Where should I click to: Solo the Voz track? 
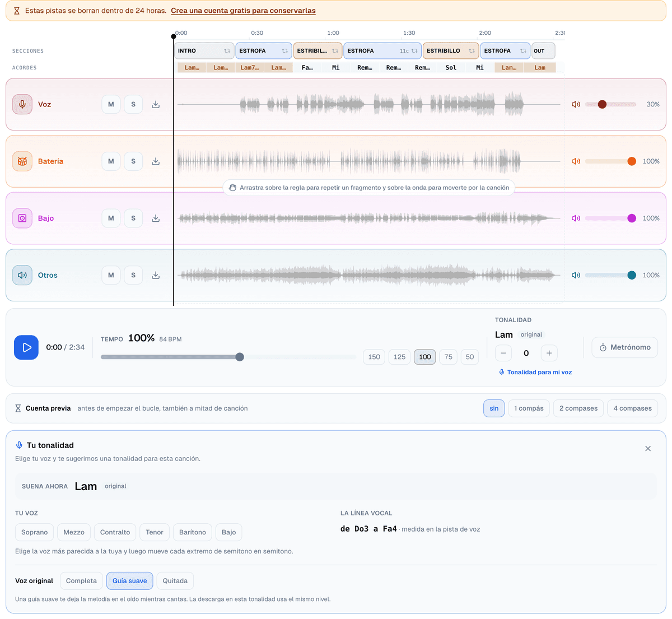click(x=133, y=104)
